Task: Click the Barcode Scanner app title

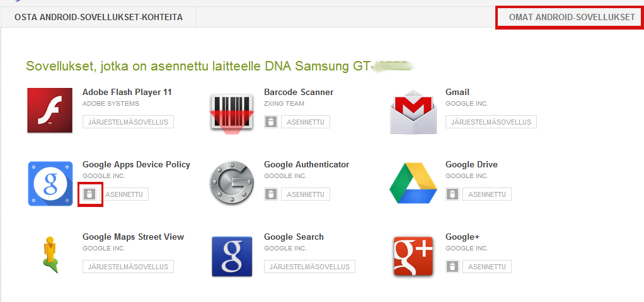Action: click(299, 92)
